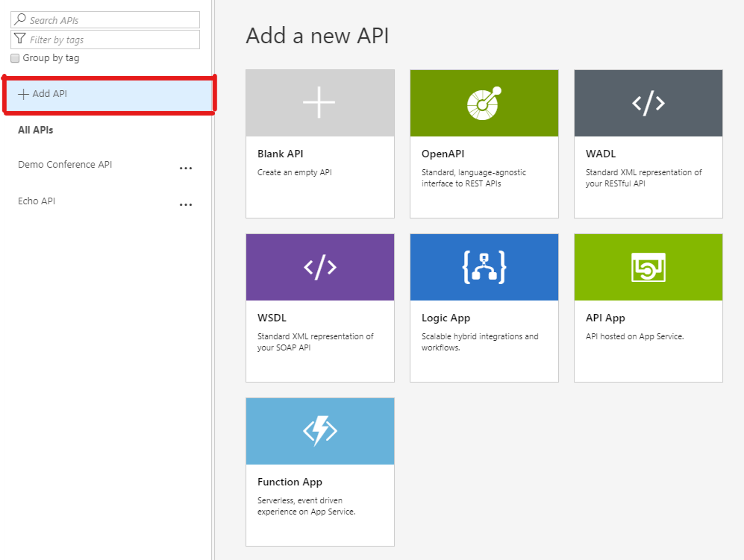
Task: Select the OpenAPI logo icon
Action: pyautogui.click(x=484, y=103)
